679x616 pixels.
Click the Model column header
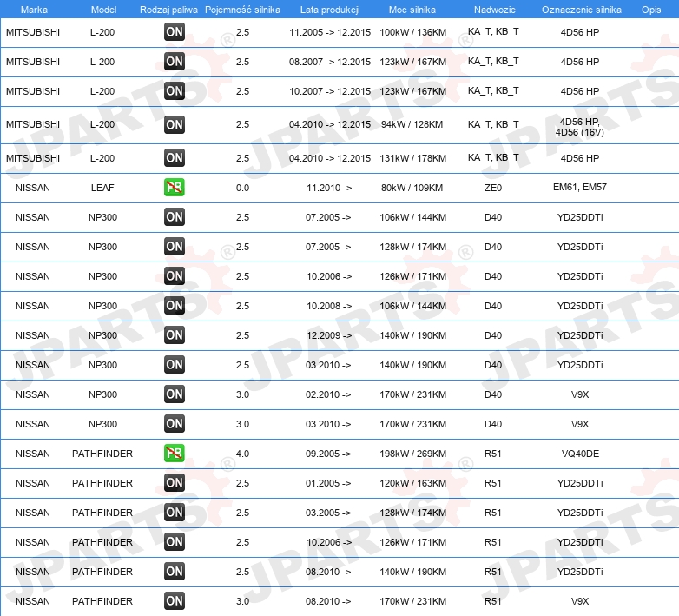(x=103, y=10)
